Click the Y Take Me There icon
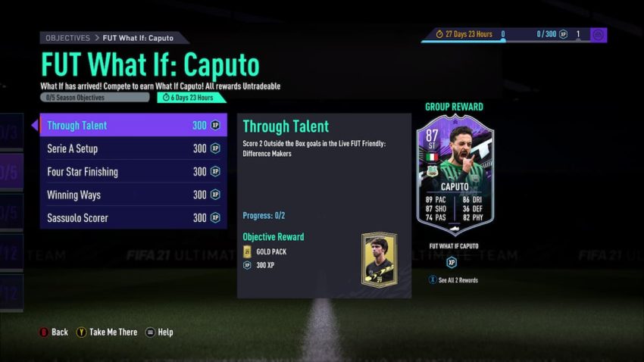 pyautogui.click(x=81, y=332)
